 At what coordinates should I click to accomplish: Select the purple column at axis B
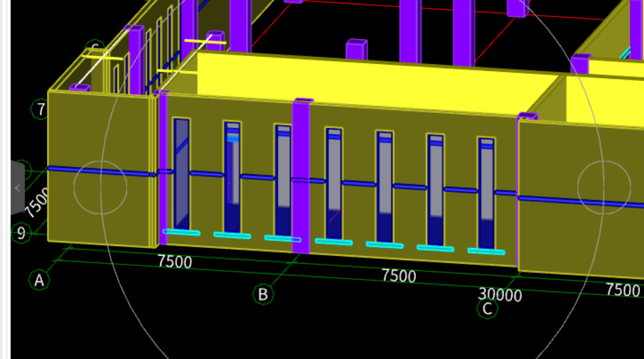pos(301,176)
